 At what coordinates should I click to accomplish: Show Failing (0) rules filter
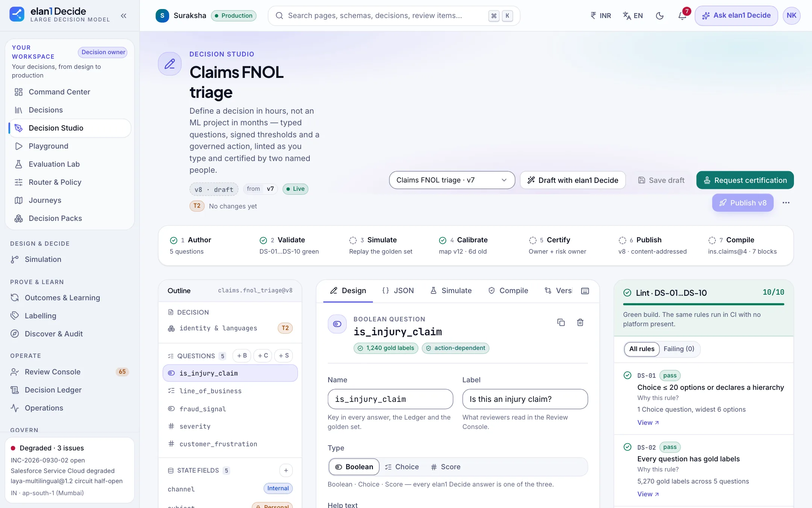(679, 349)
